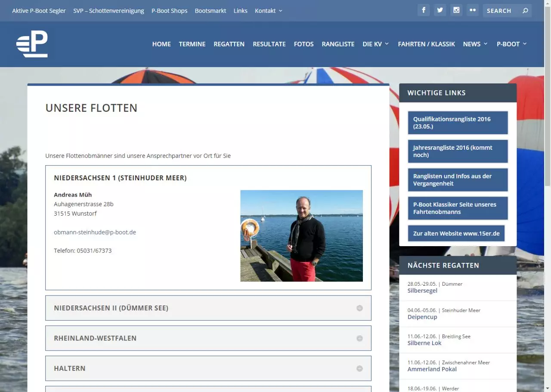Open the Fahrten / Klassik menu item
Image resolution: width=551 pixels, height=392 pixels.
[x=426, y=44]
